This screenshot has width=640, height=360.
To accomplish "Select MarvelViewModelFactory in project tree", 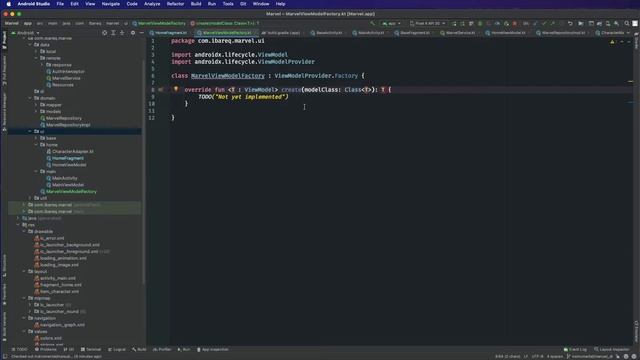I will (x=69, y=191).
